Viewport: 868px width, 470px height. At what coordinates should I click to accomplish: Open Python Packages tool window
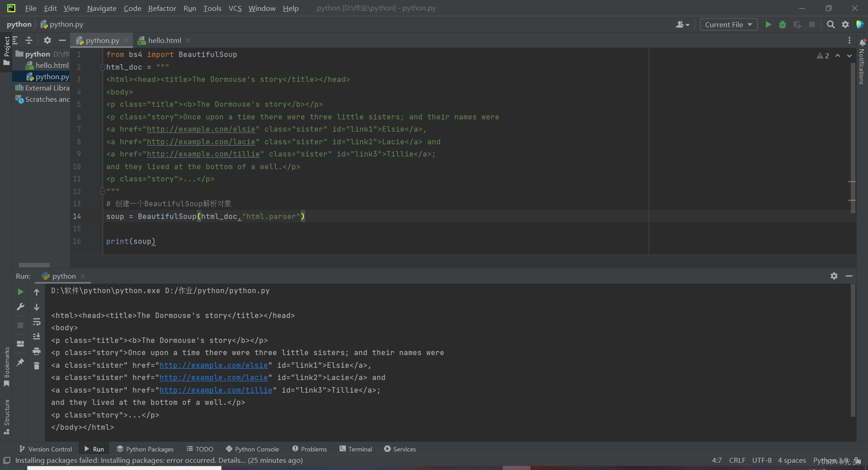click(x=145, y=449)
